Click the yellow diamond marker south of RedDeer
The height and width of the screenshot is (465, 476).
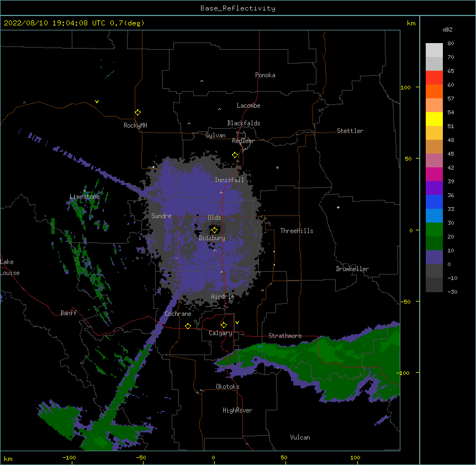point(235,155)
